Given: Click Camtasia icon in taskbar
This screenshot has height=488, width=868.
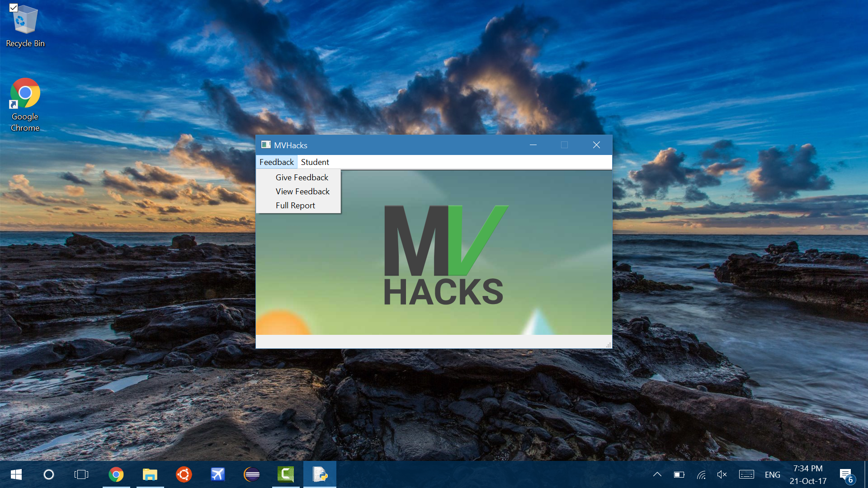Looking at the screenshot, I should [286, 474].
